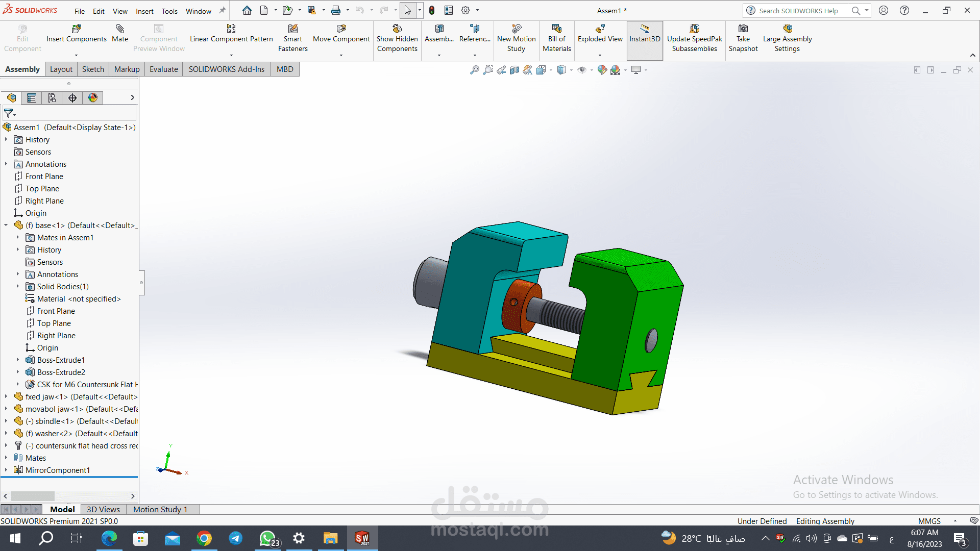This screenshot has height=551, width=980.
Task: Select the Mate tool
Action: point(120,34)
